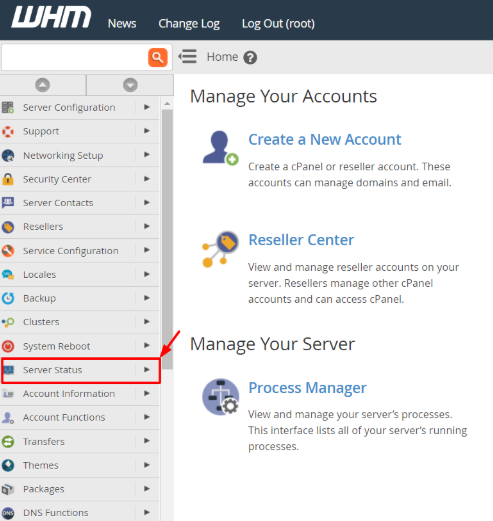Click the Reseller Center tag icon

pyautogui.click(x=221, y=249)
